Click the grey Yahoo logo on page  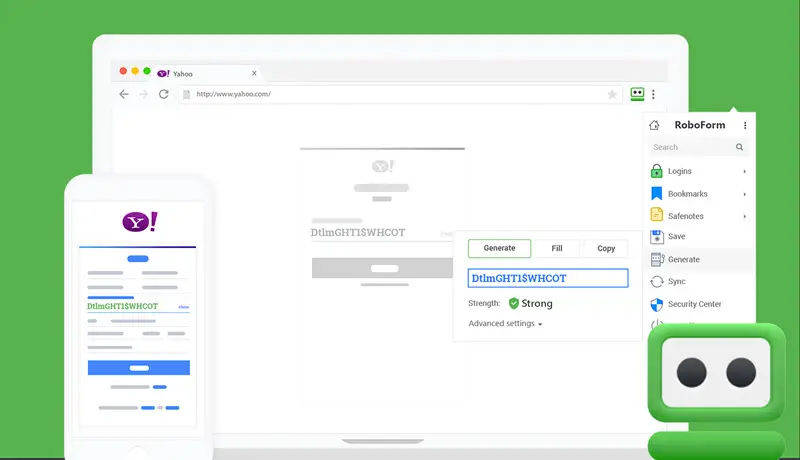[383, 166]
